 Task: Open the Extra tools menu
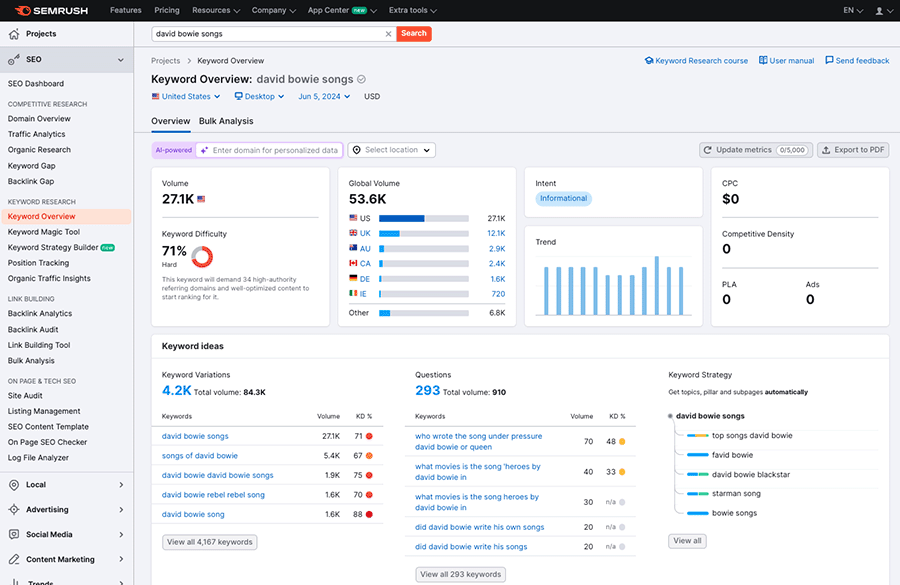point(412,10)
